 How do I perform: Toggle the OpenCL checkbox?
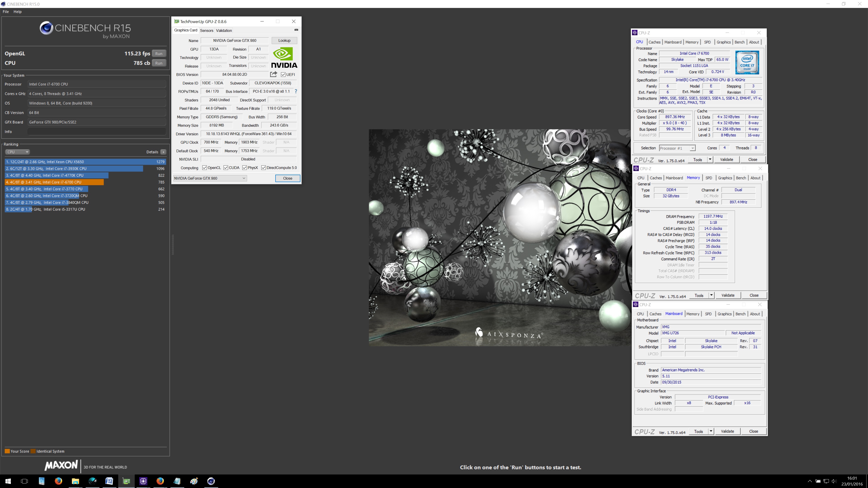[204, 168]
